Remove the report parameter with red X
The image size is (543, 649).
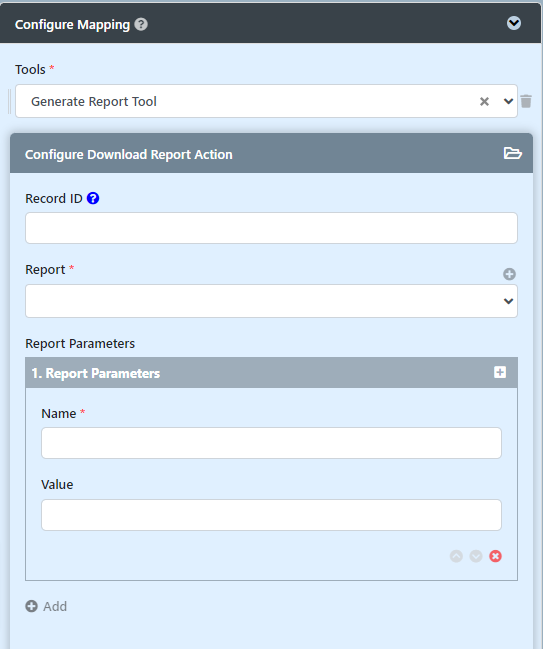coord(495,556)
